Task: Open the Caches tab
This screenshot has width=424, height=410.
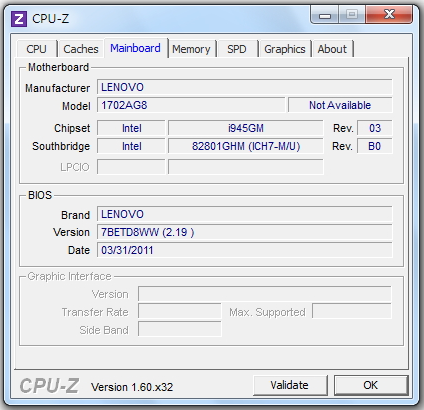Action: click(x=81, y=49)
